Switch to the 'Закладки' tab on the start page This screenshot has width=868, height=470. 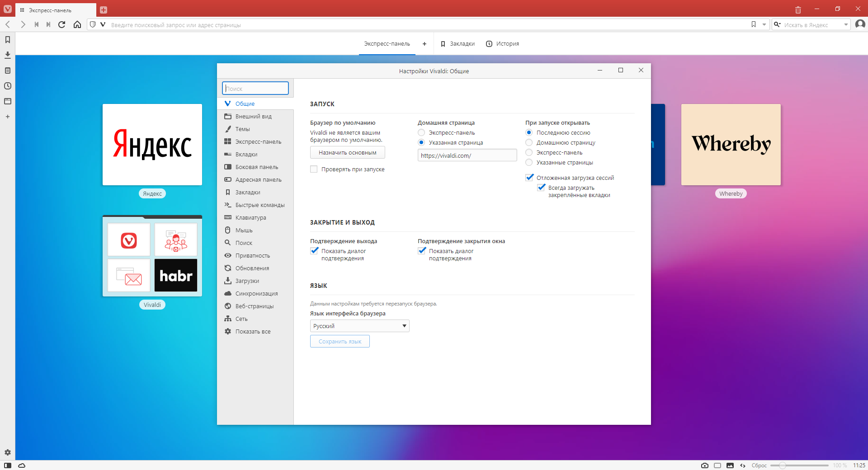pos(458,44)
